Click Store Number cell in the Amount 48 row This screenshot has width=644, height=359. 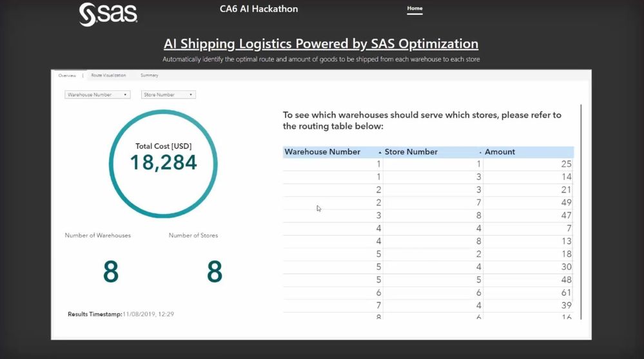pos(433,280)
